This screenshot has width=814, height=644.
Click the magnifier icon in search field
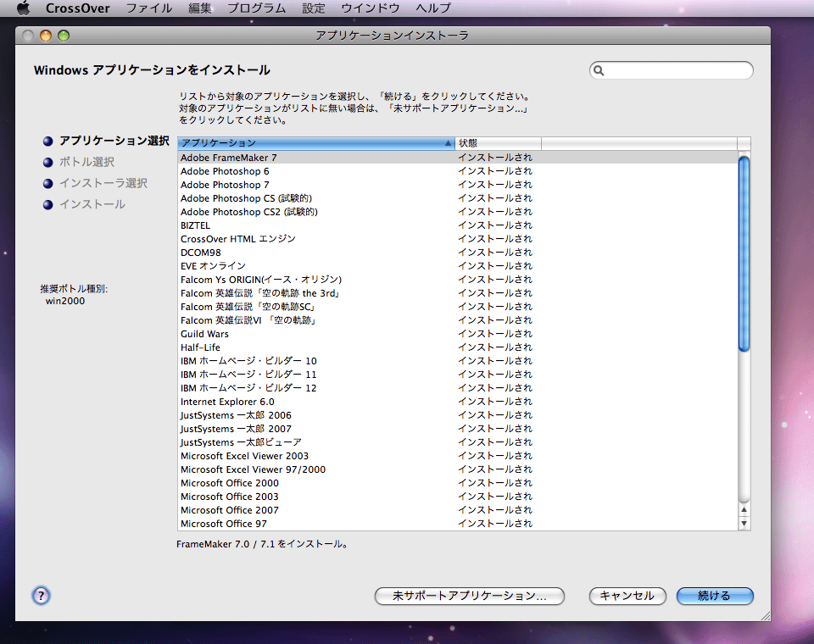[599, 70]
